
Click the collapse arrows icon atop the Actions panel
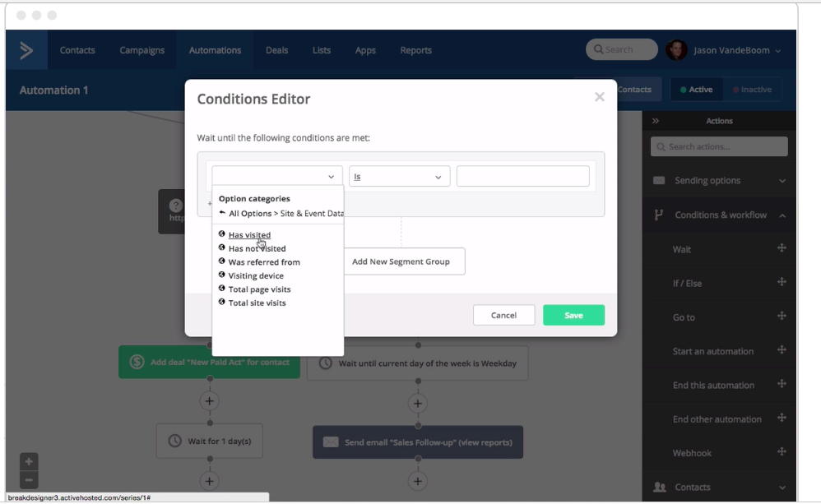(656, 120)
